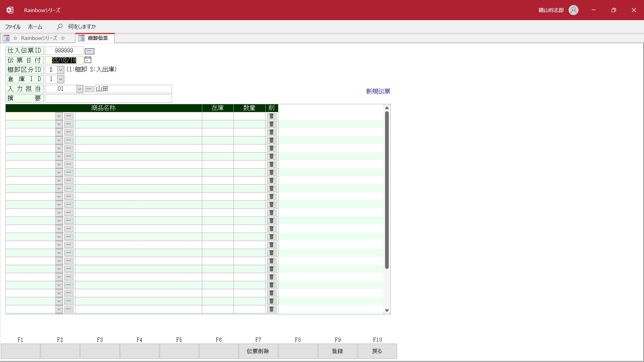
Task: Open the 入力担当 combo box arrow
Action: pos(79,89)
